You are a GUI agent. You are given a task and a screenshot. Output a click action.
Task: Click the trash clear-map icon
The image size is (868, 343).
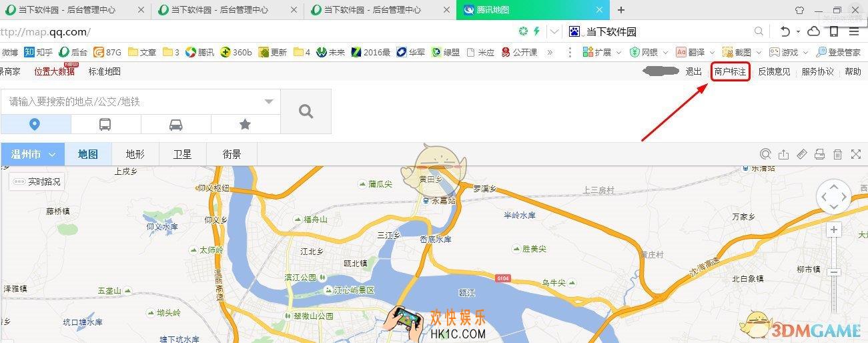pos(838,154)
